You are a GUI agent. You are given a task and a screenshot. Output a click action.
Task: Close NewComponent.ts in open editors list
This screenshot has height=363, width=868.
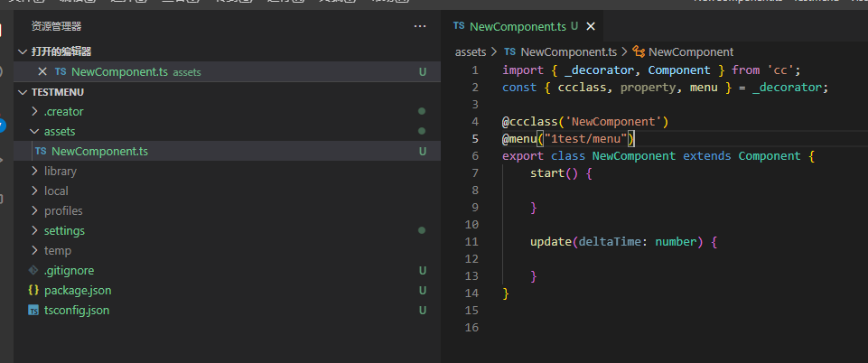point(42,71)
